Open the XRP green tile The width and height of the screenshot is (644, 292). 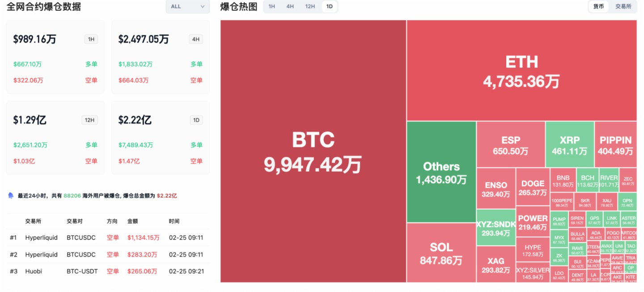[569, 145]
